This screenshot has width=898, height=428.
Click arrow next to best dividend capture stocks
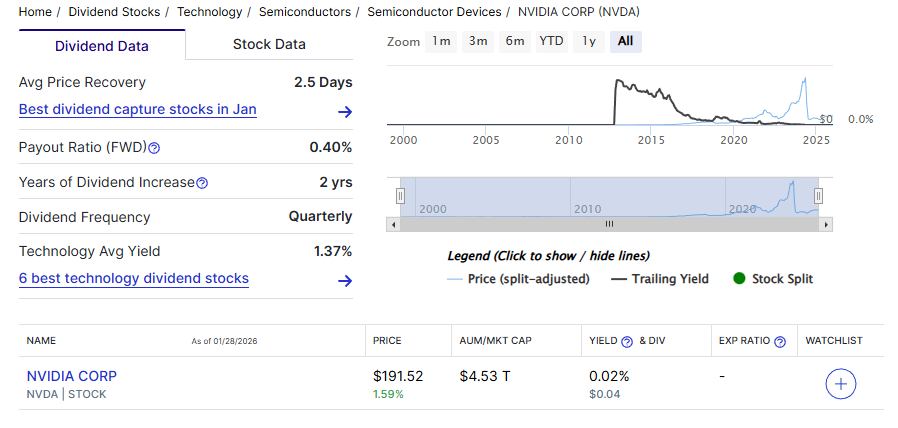[x=345, y=112]
